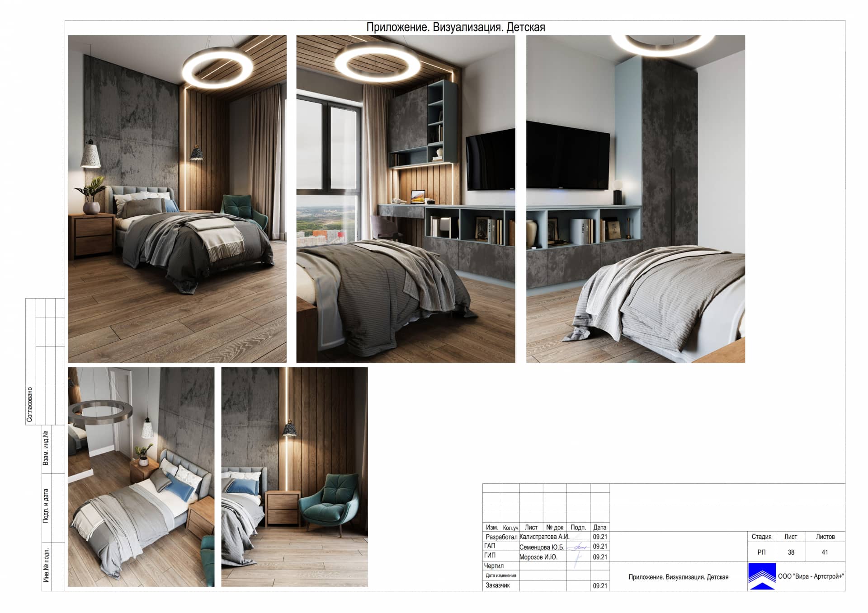Click the signature in the ГАП row
Image resolution: width=868 pixels, height=613 pixels.
click(579, 547)
